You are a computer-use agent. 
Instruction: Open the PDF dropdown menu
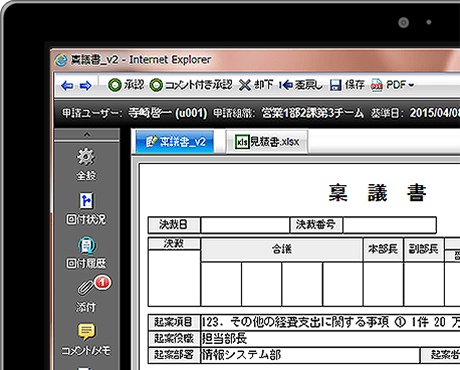click(x=392, y=85)
